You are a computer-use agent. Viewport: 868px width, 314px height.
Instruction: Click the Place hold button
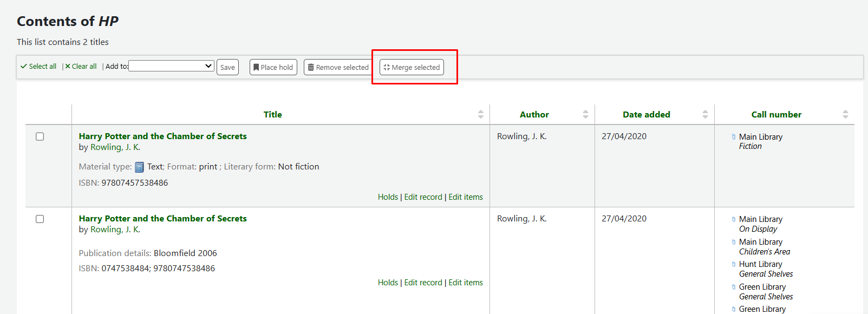point(273,67)
